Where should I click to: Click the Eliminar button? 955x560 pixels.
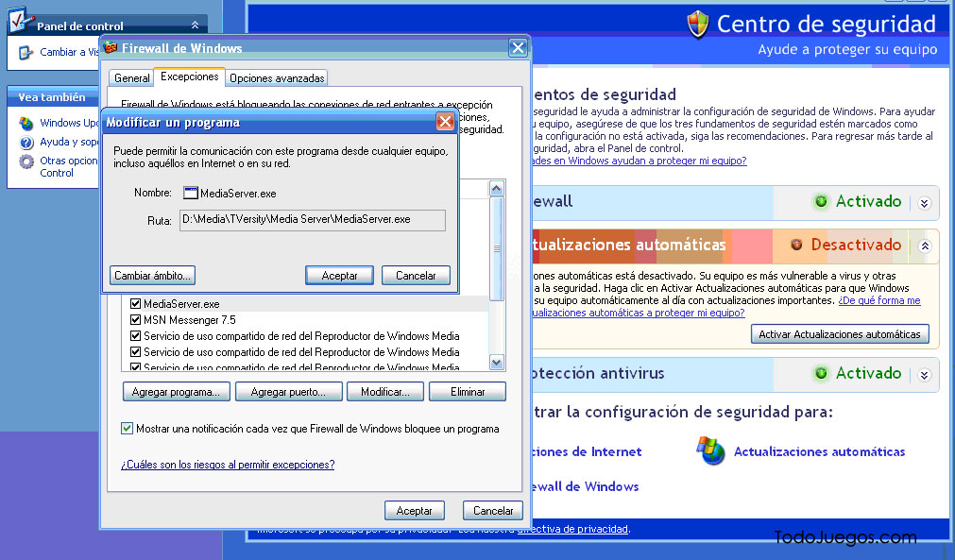(x=468, y=392)
